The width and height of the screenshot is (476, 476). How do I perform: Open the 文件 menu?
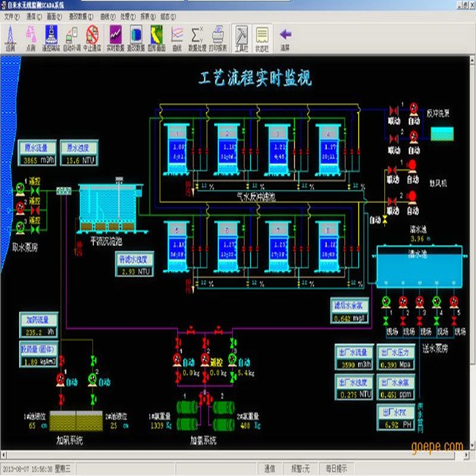click(11, 16)
